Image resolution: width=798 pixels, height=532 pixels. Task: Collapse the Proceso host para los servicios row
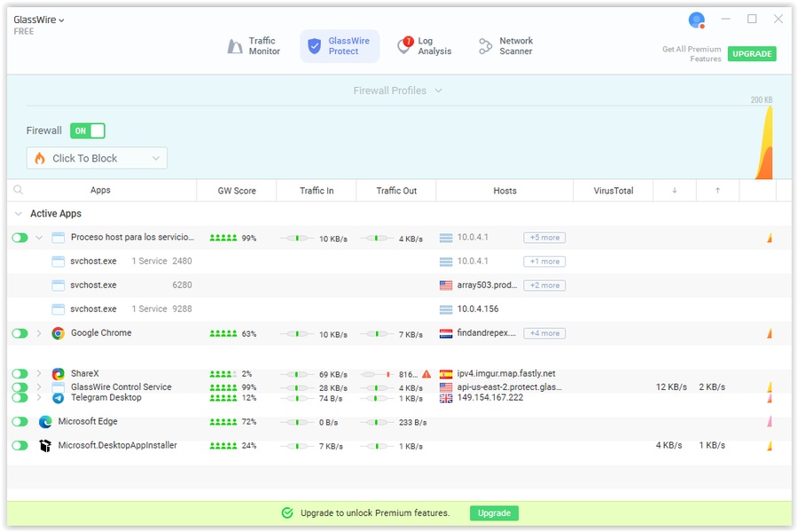click(39, 238)
